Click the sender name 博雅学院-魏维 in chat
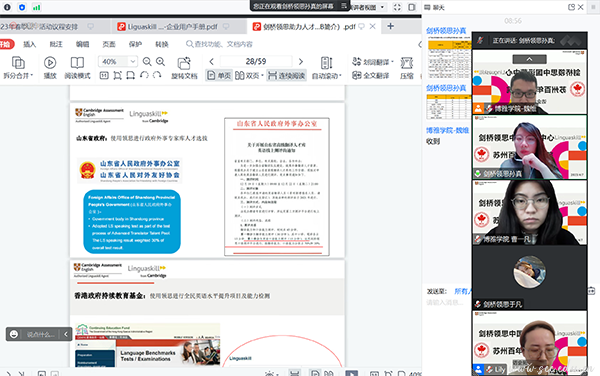 pyautogui.click(x=447, y=130)
